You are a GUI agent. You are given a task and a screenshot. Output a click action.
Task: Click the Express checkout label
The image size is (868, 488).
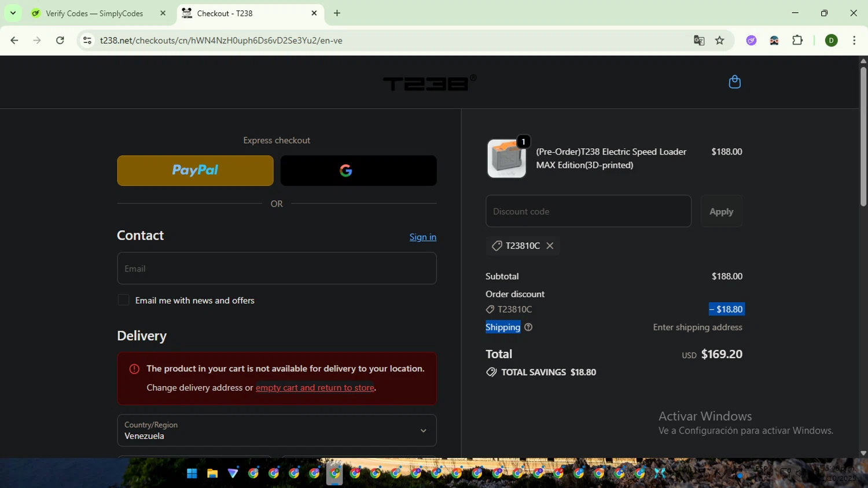tap(277, 140)
